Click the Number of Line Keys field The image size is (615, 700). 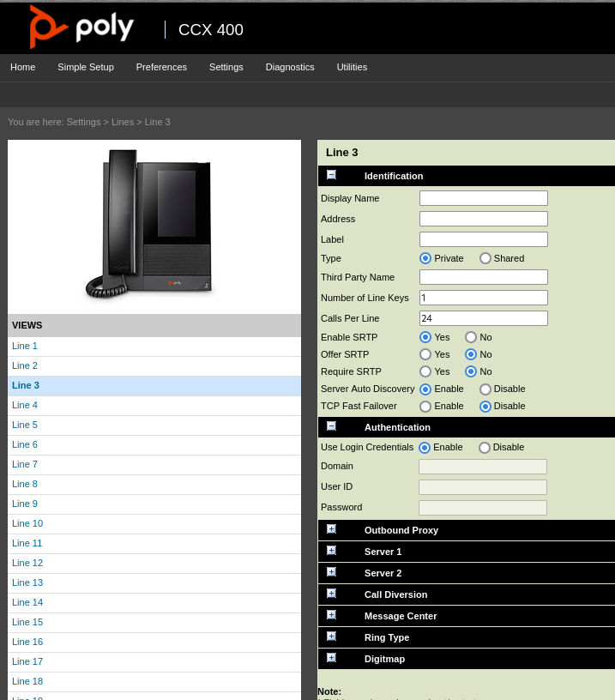coord(484,298)
